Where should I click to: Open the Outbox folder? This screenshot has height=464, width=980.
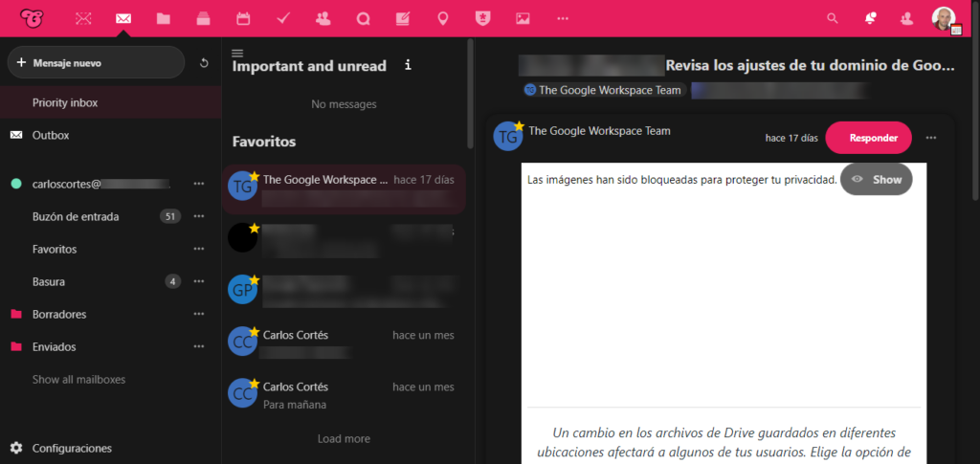(x=111, y=135)
